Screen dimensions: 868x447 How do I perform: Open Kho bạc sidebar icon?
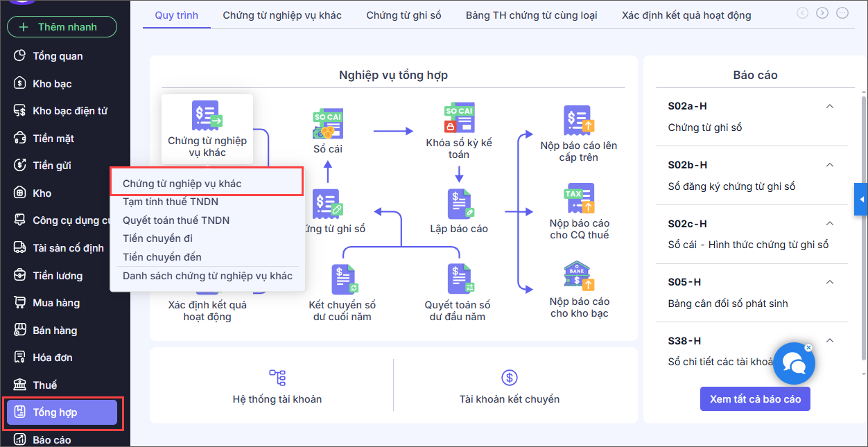point(20,84)
